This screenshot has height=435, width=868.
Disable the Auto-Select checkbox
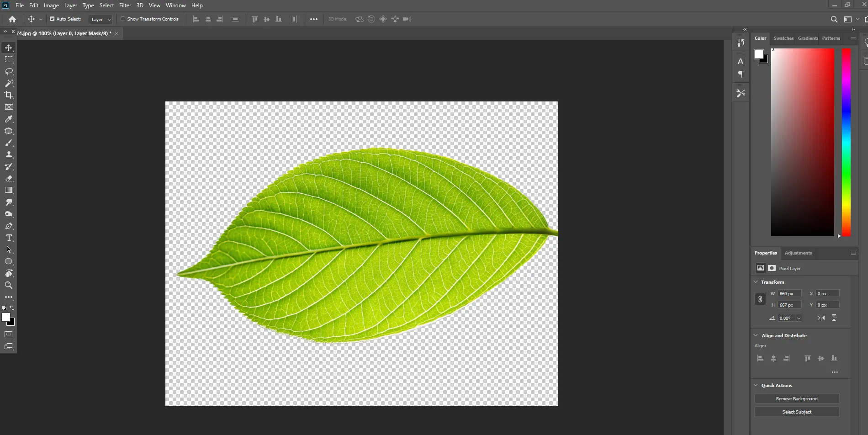(x=52, y=19)
